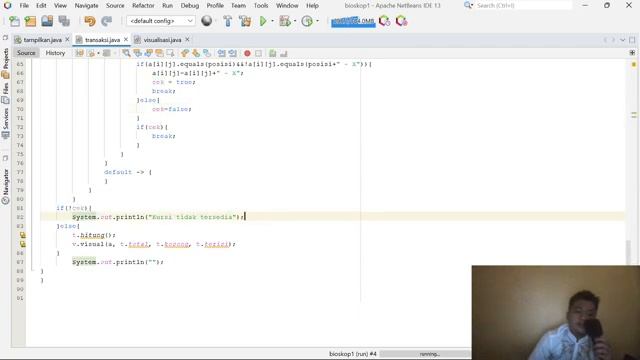Switch to the tampilkan.java tab
The width and height of the screenshot is (640, 360).
click(x=42, y=40)
